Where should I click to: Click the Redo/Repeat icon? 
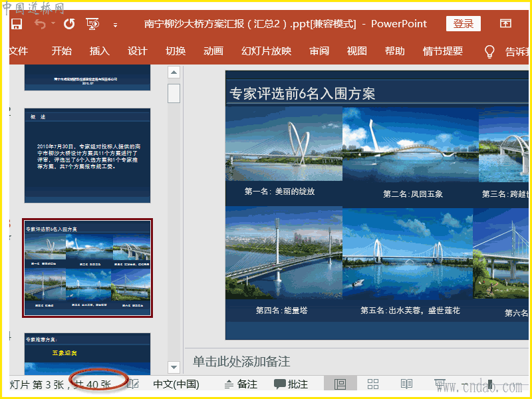pos(69,24)
